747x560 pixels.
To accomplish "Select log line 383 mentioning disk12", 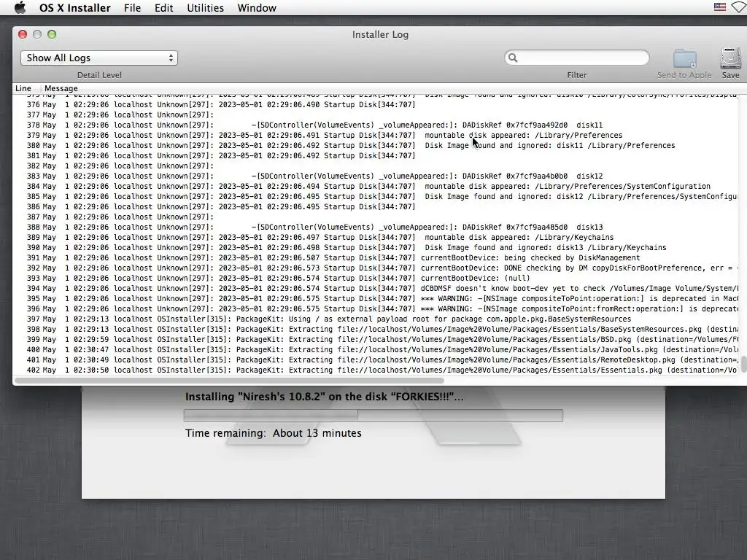I will pos(376,176).
